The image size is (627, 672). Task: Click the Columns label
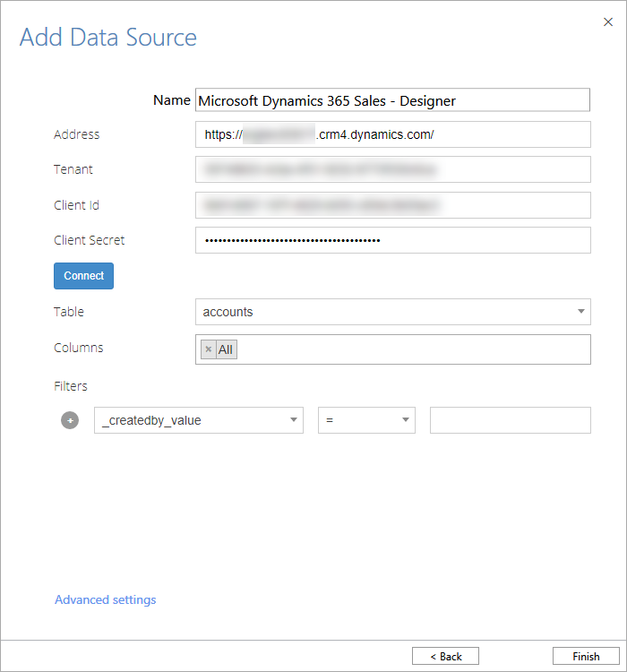point(79,348)
